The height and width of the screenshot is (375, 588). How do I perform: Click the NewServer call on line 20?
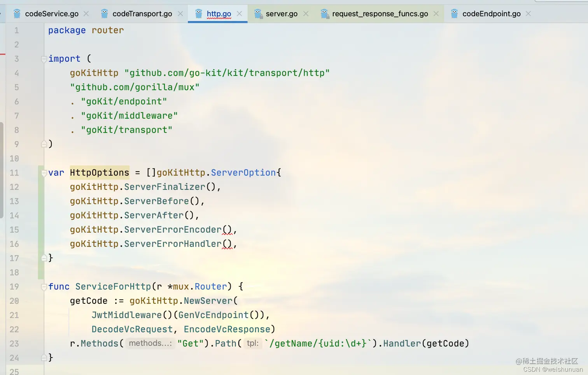[208, 301]
